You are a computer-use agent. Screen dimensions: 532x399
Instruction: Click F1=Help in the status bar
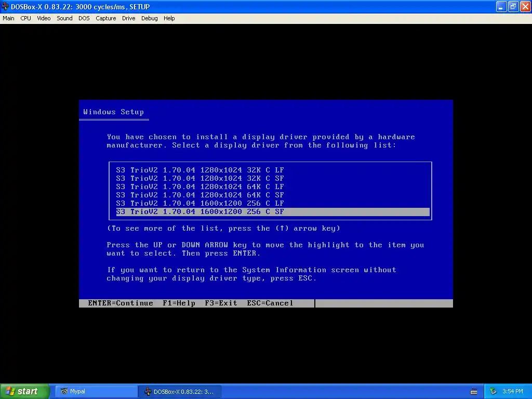pyautogui.click(x=179, y=303)
